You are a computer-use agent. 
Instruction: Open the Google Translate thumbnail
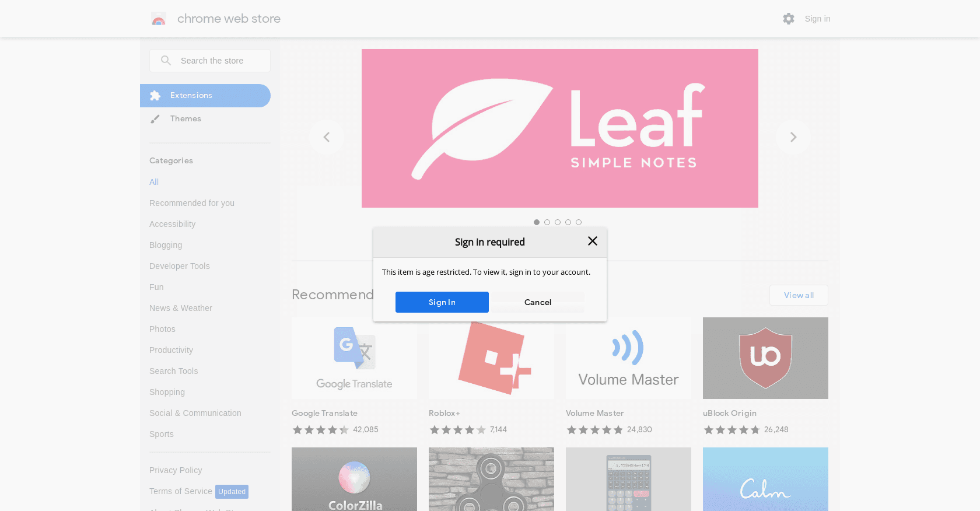[354, 358]
